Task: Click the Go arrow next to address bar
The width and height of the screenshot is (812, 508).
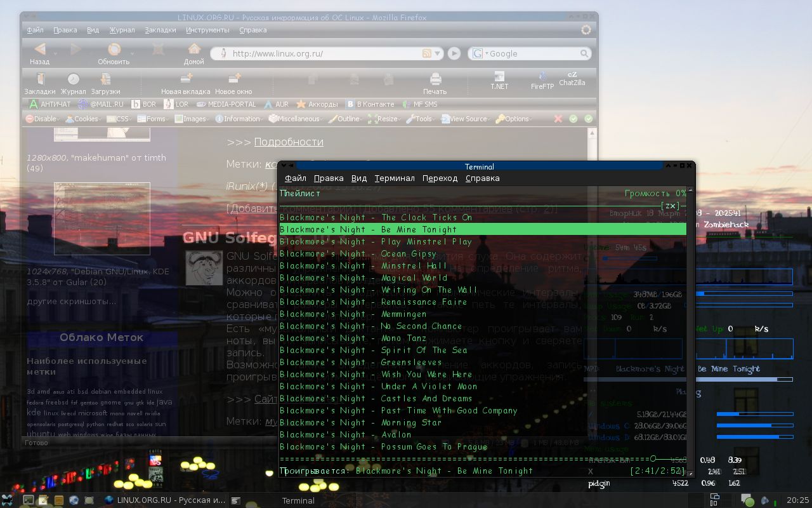Action: pos(454,53)
